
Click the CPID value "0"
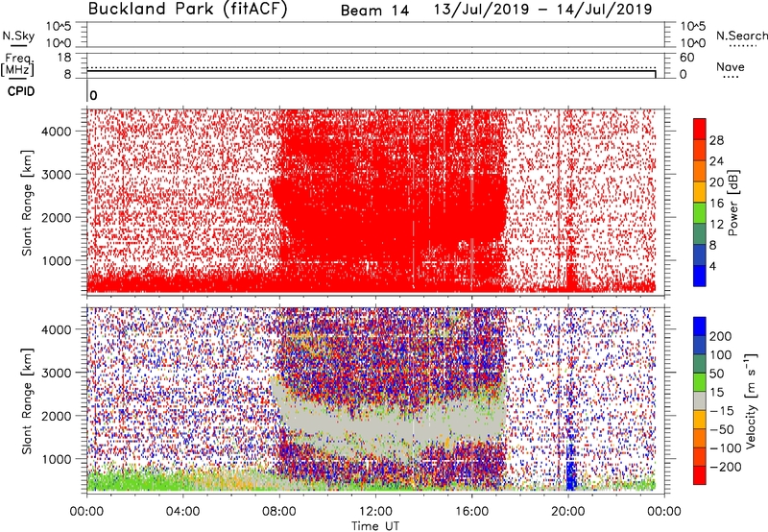coord(93,95)
